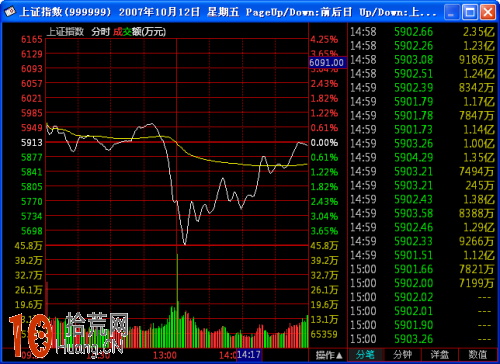The width and height of the screenshot is (500, 364).
Task: Click the 13:00 time axis label
Action: [165, 355]
